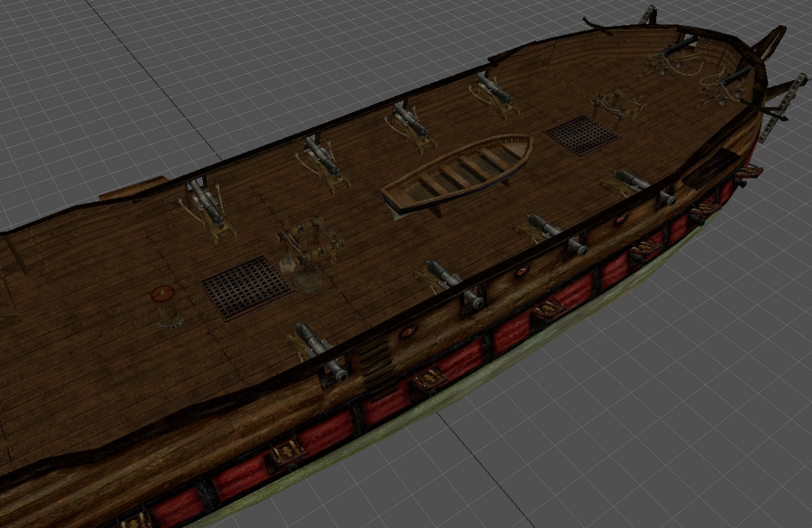Image resolution: width=812 pixels, height=528 pixels.
Task: Click the deck grate next to the capstan
Action: (x=247, y=288)
